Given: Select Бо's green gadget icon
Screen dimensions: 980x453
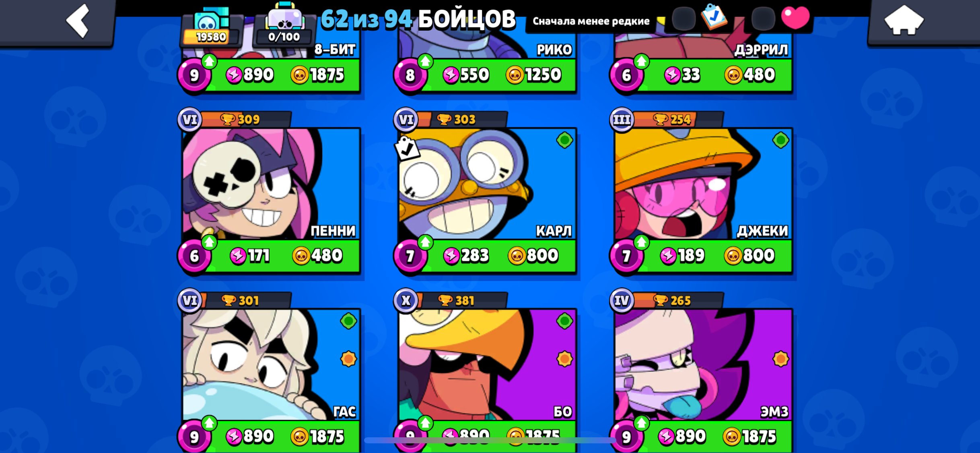Looking at the screenshot, I should 564,321.
